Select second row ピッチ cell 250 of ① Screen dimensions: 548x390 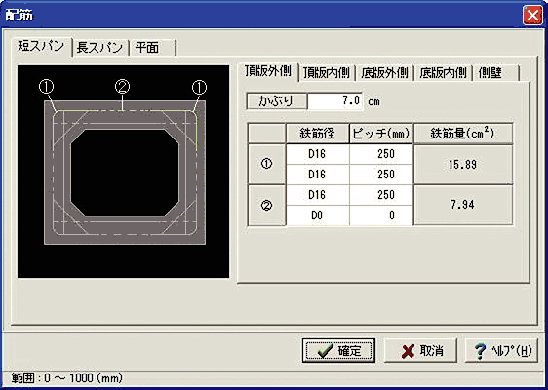[381, 174]
